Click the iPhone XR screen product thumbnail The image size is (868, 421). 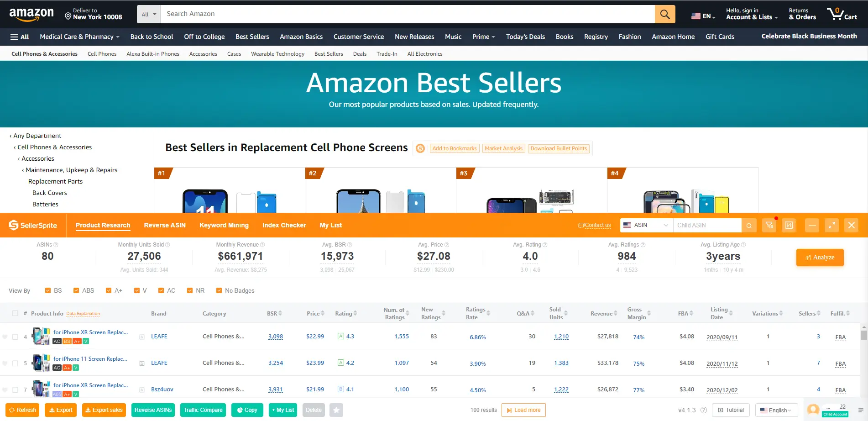click(x=41, y=337)
